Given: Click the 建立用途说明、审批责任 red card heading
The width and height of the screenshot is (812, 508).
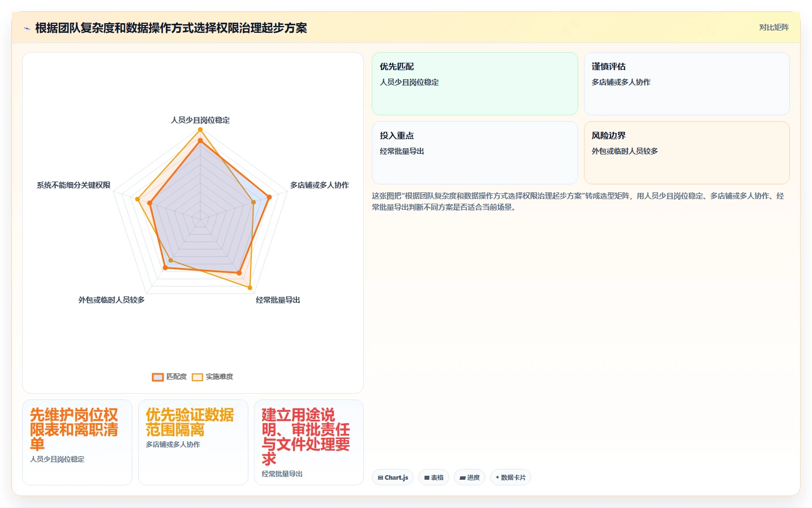Looking at the screenshot, I should tap(306, 437).
